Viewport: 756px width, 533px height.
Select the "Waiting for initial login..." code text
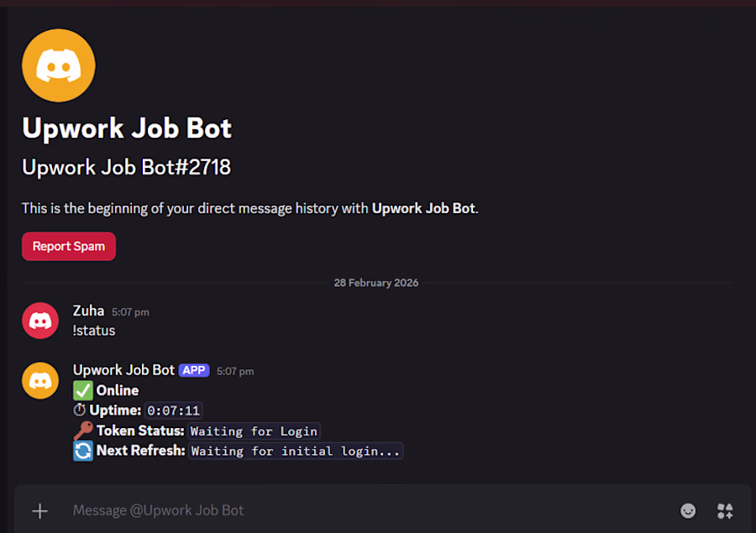coord(295,451)
